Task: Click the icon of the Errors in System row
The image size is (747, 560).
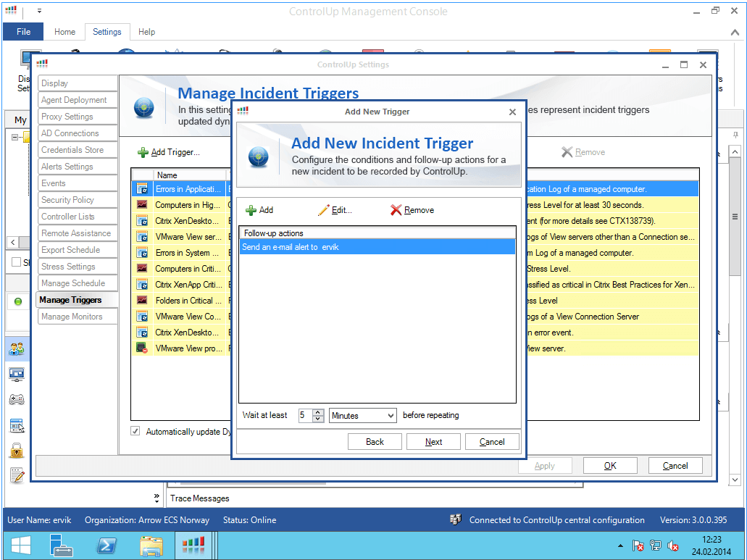Action: 142,253
